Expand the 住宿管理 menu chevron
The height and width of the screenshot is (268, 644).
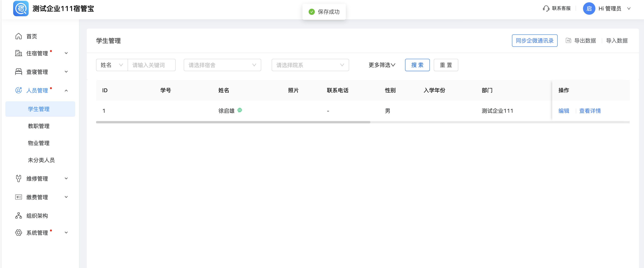point(66,53)
